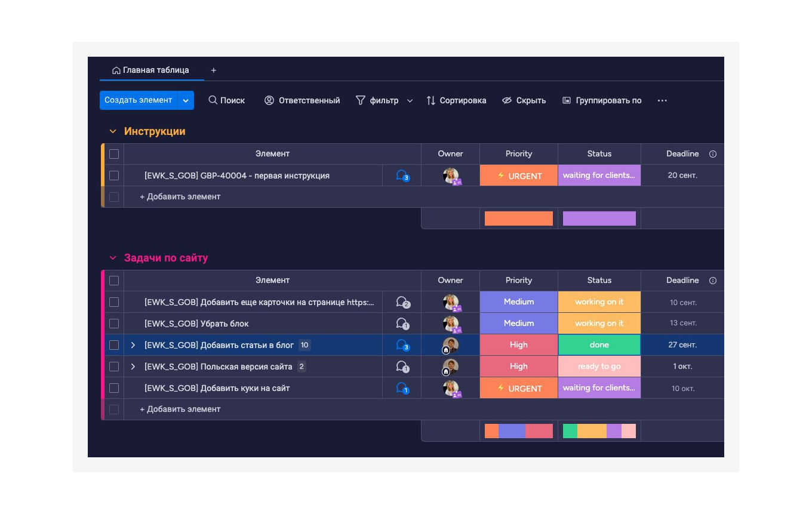The height and width of the screenshot is (514, 812).
Task: Collapse the Инструкции group
Action: pos(113,131)
